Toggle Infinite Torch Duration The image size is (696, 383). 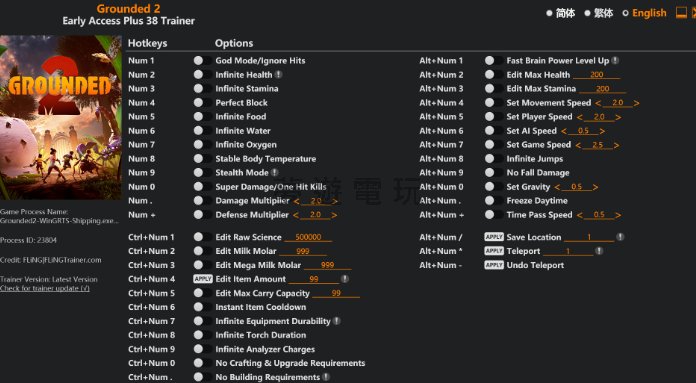coord(202,335)
